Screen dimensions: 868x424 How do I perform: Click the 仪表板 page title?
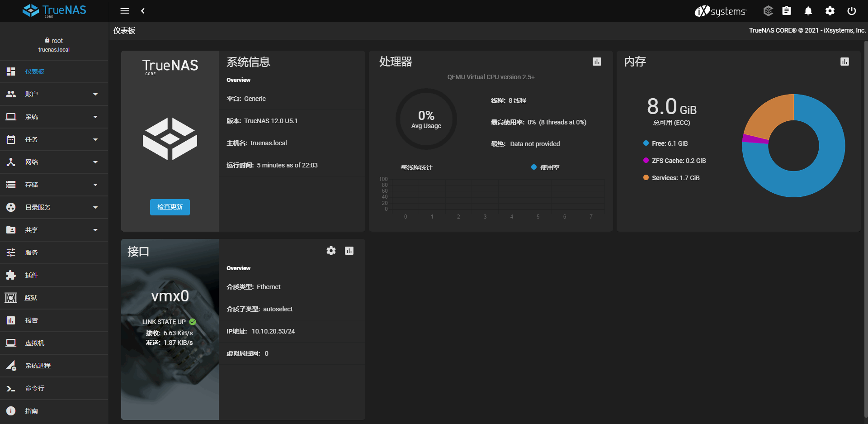tap(124, 31)
